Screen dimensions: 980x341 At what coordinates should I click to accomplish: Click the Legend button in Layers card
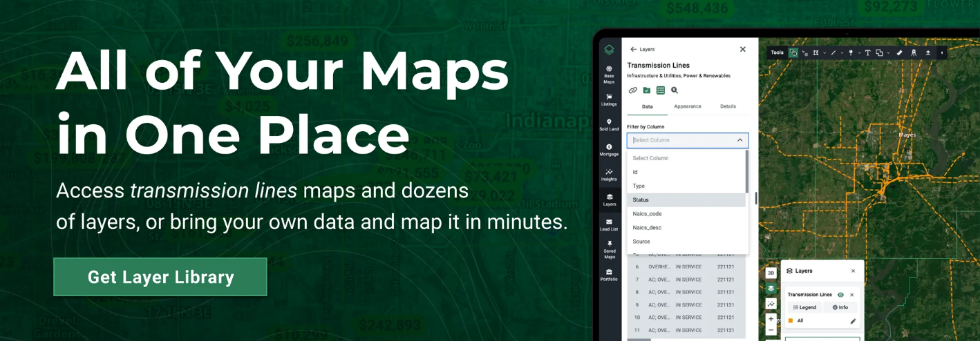tap(804, 307)
